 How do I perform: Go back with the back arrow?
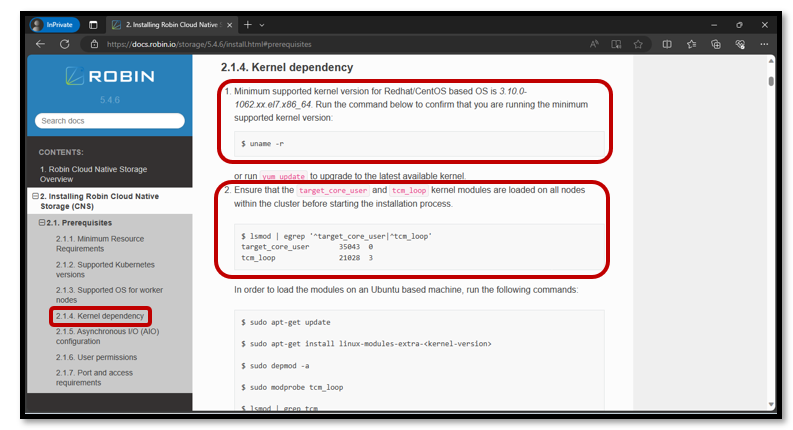(40, 44)
